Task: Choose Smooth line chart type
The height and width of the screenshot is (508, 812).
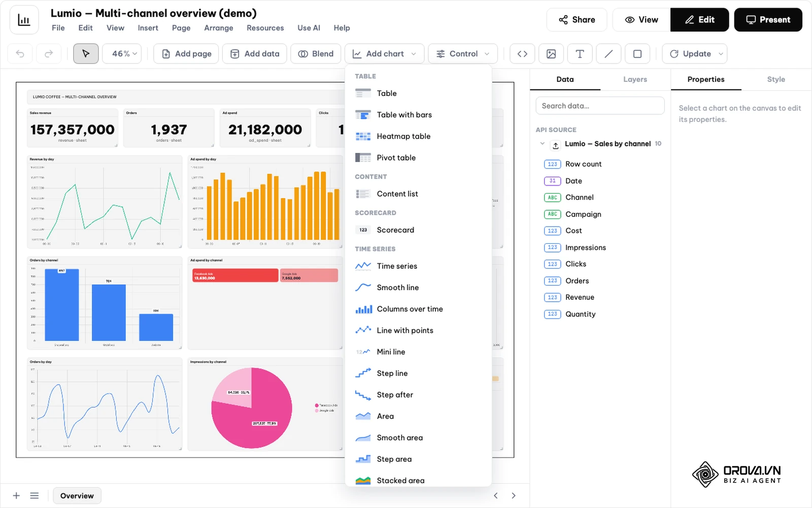Action: (418, 288)
